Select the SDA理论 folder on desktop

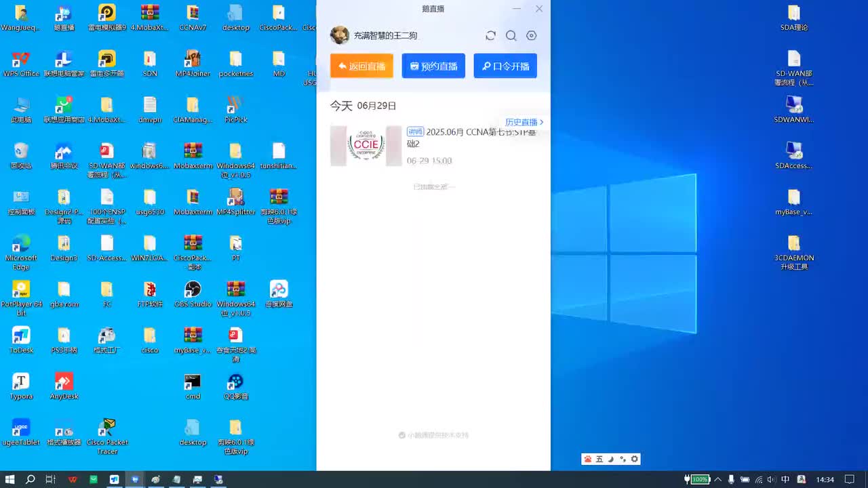pyautogui.click(x=794, y=18)
